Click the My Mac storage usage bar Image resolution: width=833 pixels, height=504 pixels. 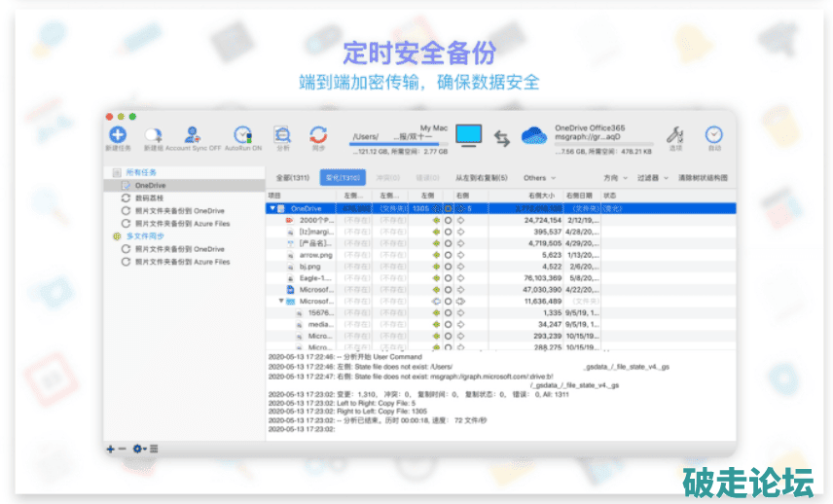point(398,144)
